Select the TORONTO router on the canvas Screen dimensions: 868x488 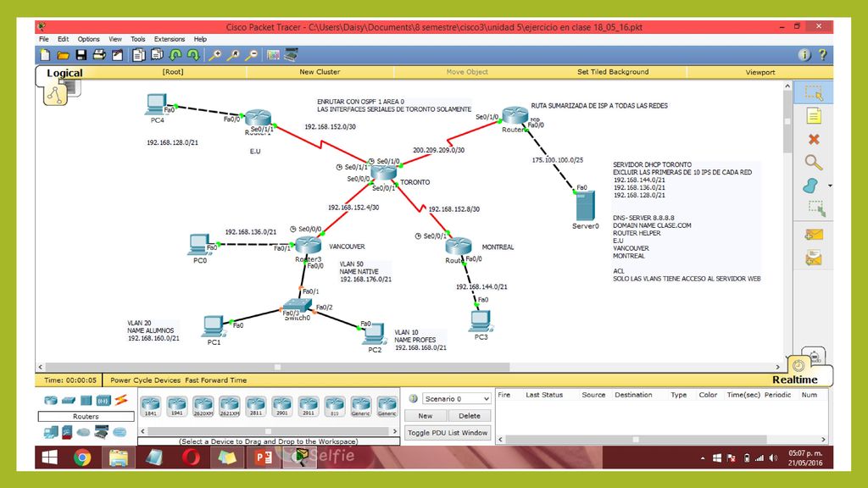(384, 172)
